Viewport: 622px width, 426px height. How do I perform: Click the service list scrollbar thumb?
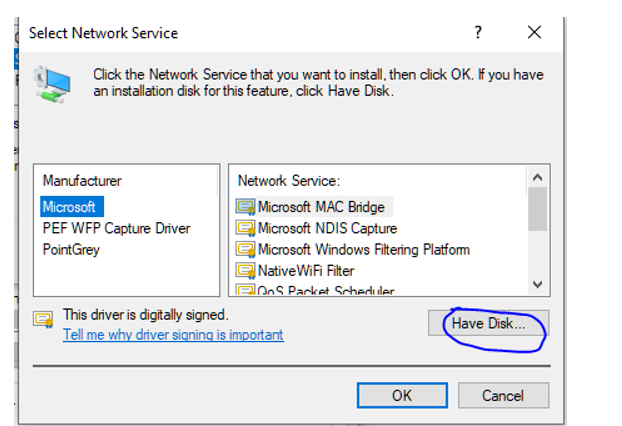point(538,209)
